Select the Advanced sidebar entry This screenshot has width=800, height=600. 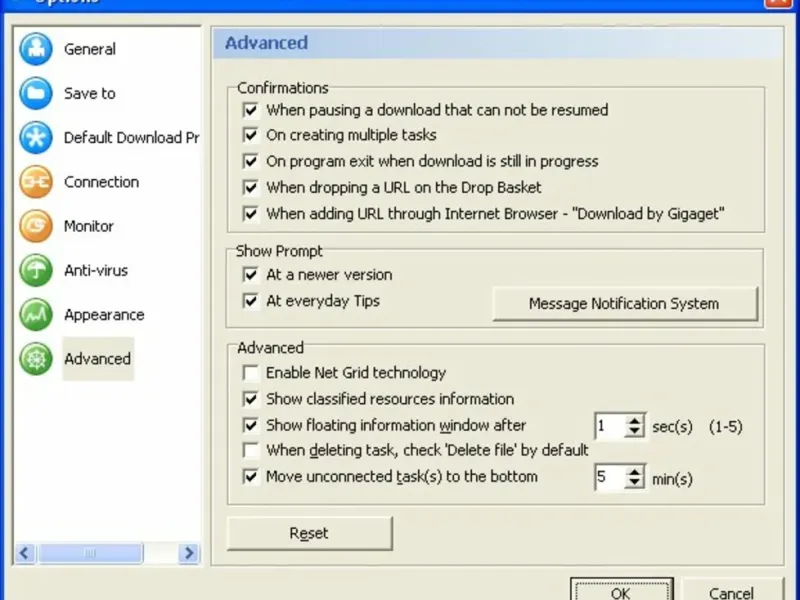[x=97, y=359]
